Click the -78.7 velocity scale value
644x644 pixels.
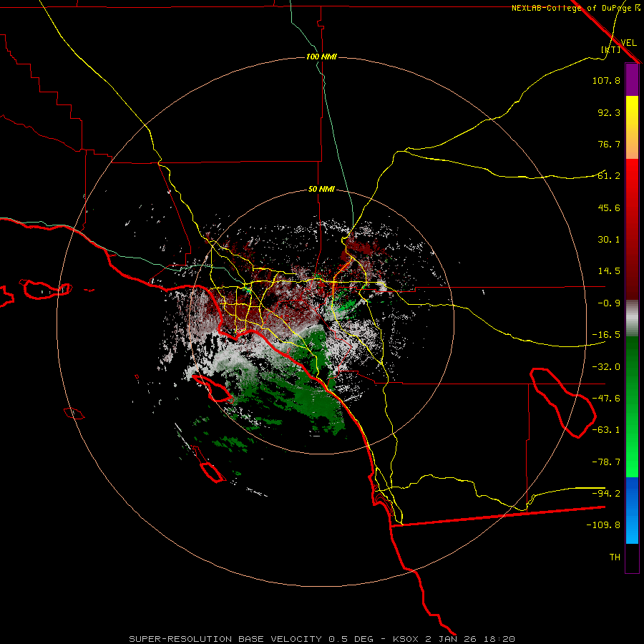click(606, 462)
